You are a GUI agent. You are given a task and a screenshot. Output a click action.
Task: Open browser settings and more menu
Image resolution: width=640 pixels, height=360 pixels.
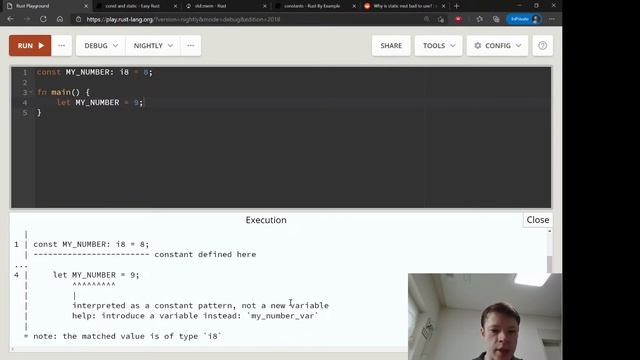[x=552, y=19]
